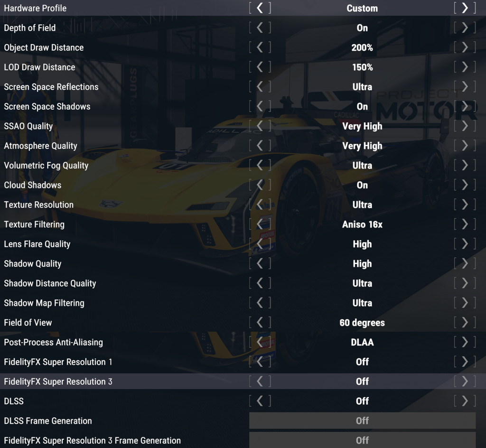Cycle Texture Resolution with right arrow
The height and width of the screenshot is (448, 486).
point(465,205)
